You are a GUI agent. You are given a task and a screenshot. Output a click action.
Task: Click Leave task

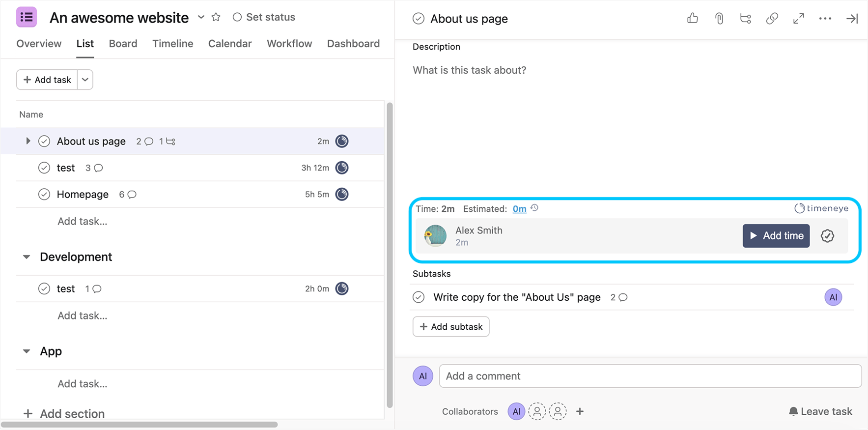coord(820,411)
